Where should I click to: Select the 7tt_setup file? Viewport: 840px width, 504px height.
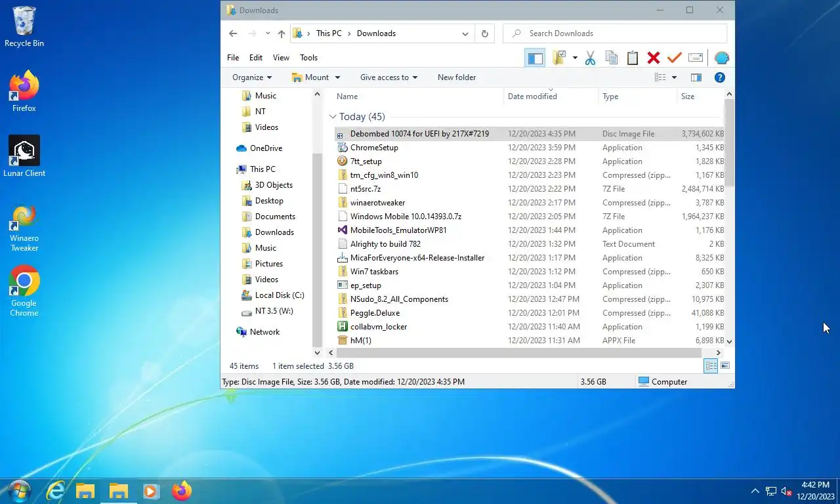pyautogui.click(x=530, y=161)
